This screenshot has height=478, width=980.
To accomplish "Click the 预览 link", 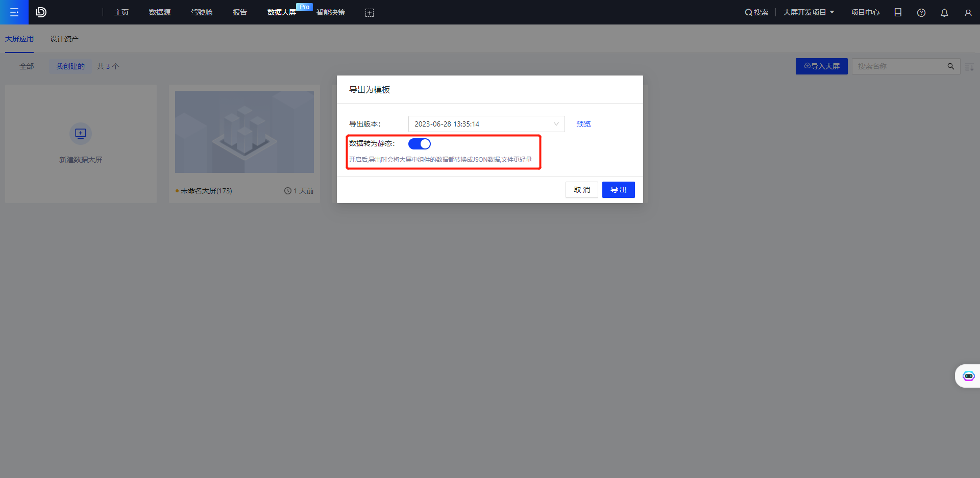I will pyautogui.click(x=583, y=124).
